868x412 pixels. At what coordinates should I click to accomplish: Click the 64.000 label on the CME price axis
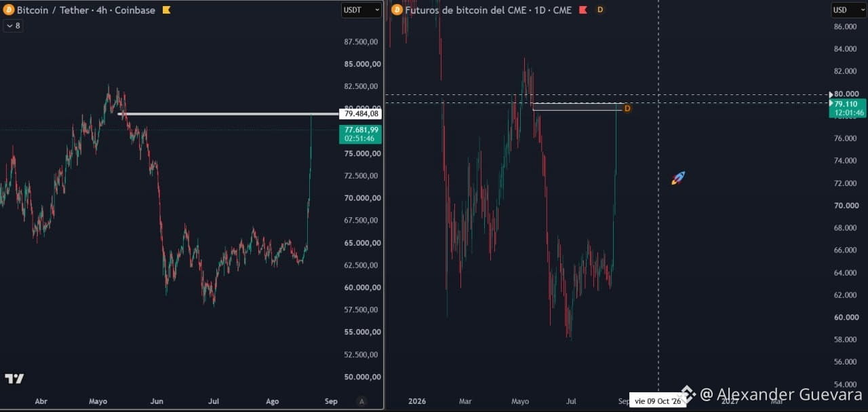pos(846,273)
